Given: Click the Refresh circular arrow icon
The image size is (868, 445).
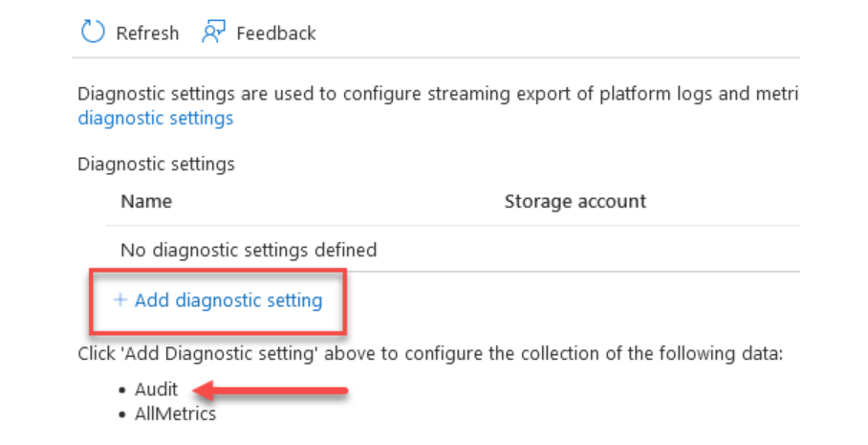Looking at the screenshot, I should pos(92,33).
